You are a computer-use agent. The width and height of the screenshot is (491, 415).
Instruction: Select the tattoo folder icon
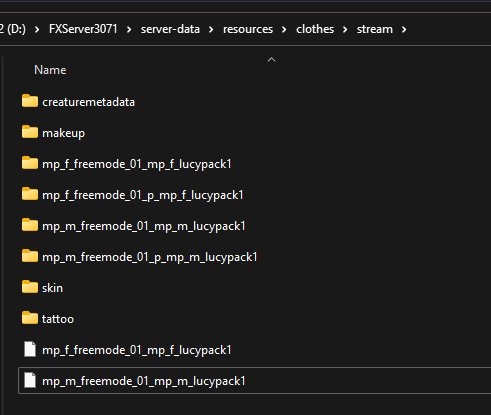(x=30, y=318)
